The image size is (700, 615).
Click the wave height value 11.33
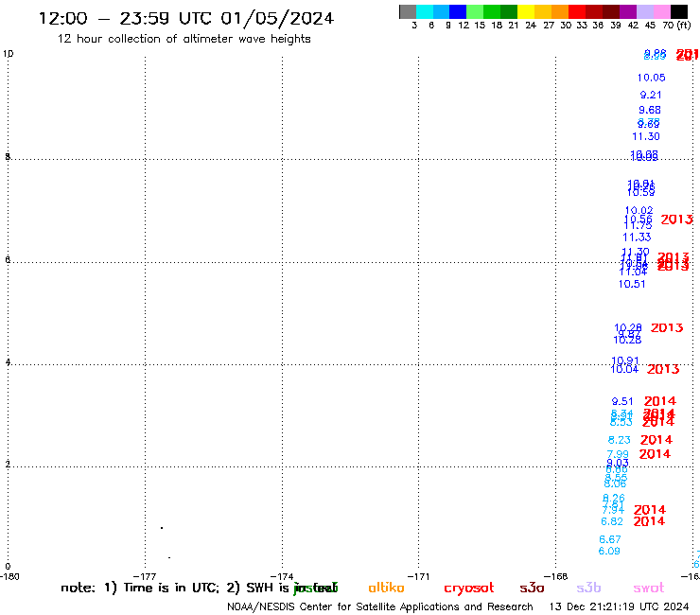637,237
